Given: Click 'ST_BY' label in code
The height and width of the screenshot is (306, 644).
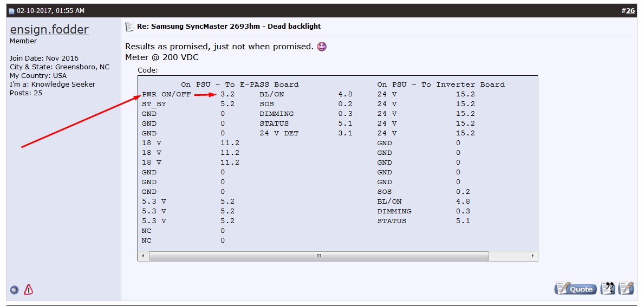Looking at the screenshot, I should click(154, 105).
